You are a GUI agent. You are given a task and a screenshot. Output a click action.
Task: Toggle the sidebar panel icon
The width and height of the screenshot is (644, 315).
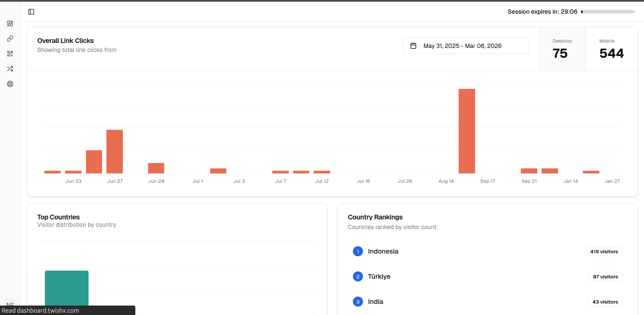click(x=31, y=12)
